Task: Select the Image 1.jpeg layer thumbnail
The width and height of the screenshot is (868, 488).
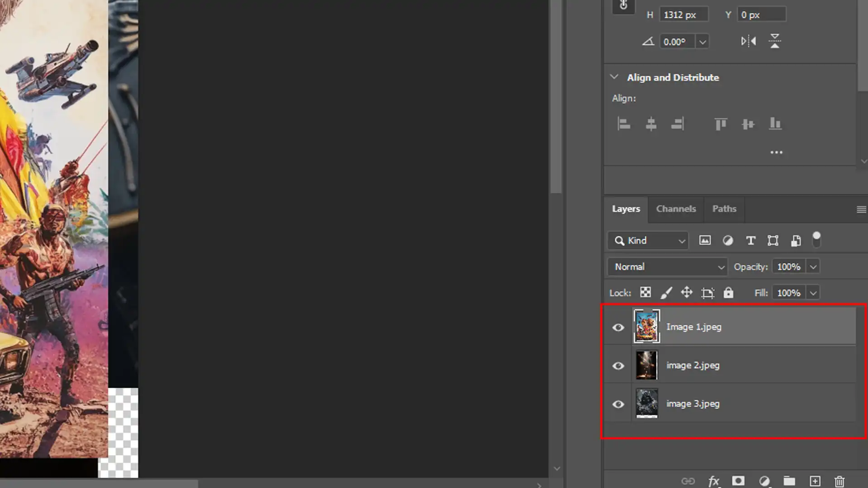Action: 646,326
